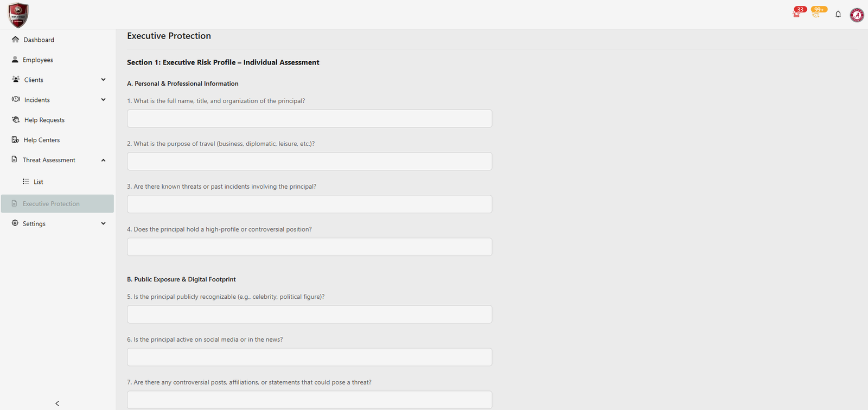Focus the social media activity answer field

tap(309, 357)
